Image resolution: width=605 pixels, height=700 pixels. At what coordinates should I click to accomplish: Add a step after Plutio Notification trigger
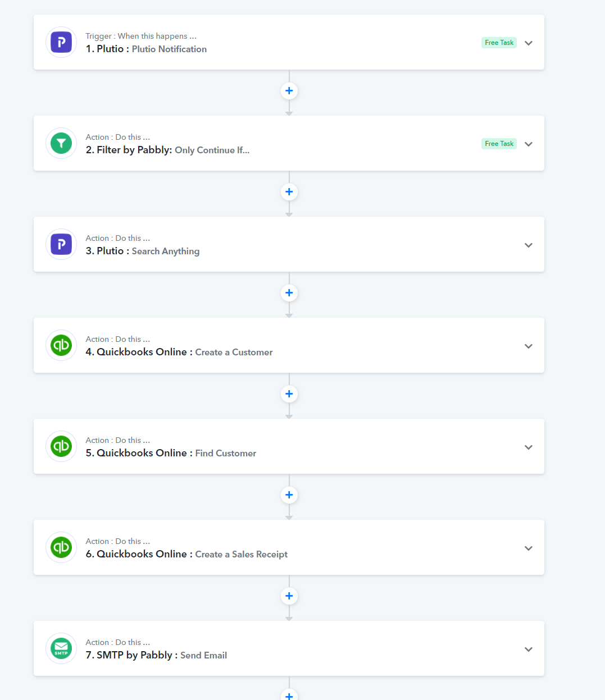289,91
